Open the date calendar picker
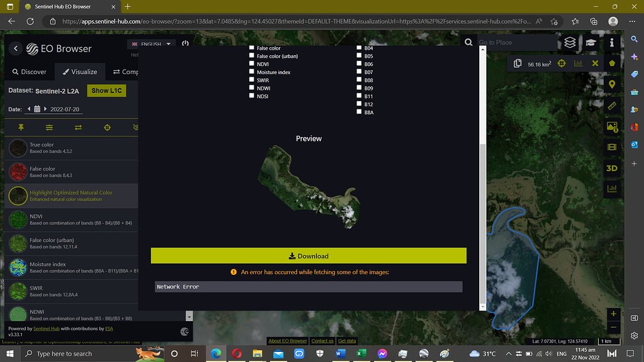 tap(37, 109)
